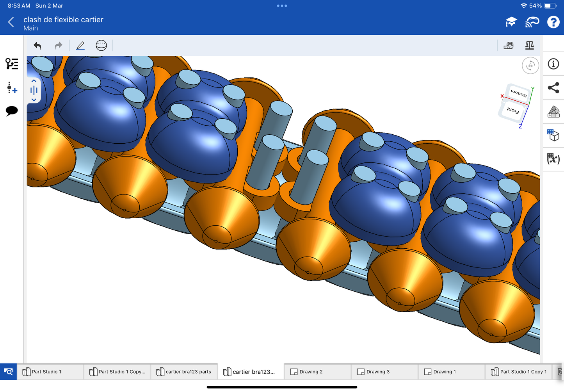Open the variable table icon
This screenshot has height=392, width=564.
click(553, 159)
